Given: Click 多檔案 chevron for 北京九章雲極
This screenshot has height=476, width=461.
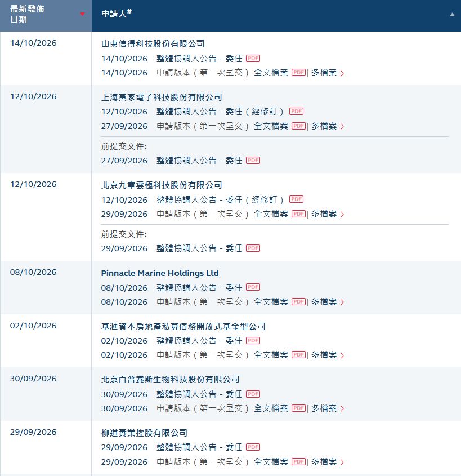Looking at the screenshot, I should pyautogui.click(x=342, y=215).
